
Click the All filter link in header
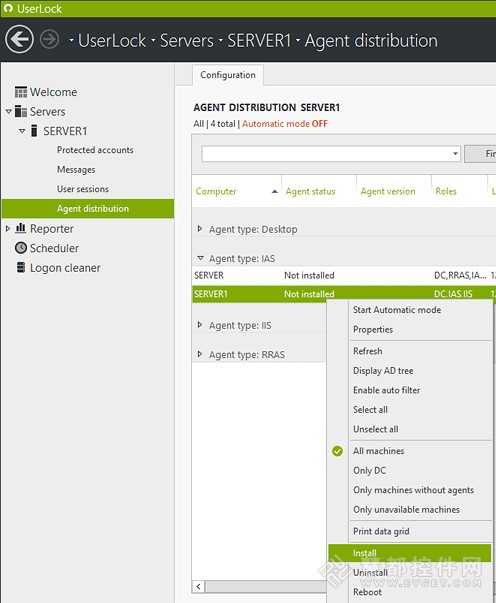point(198,124)
